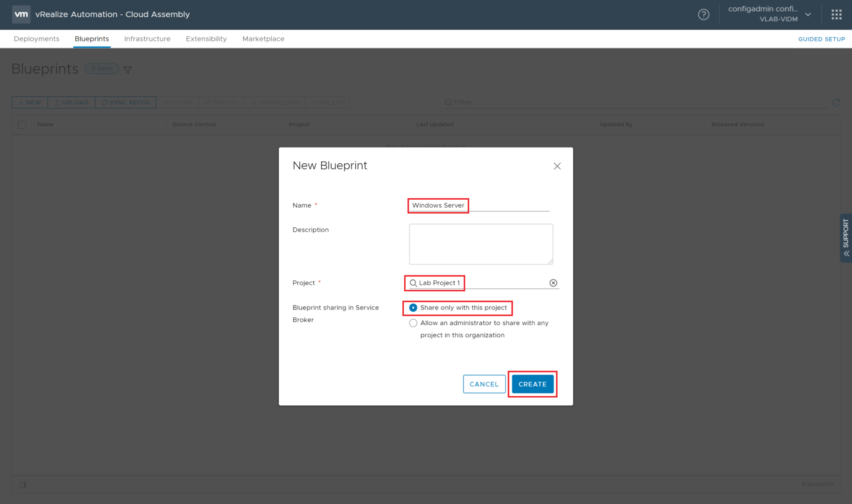Select Share only with this project

click(x=413, y=308)
